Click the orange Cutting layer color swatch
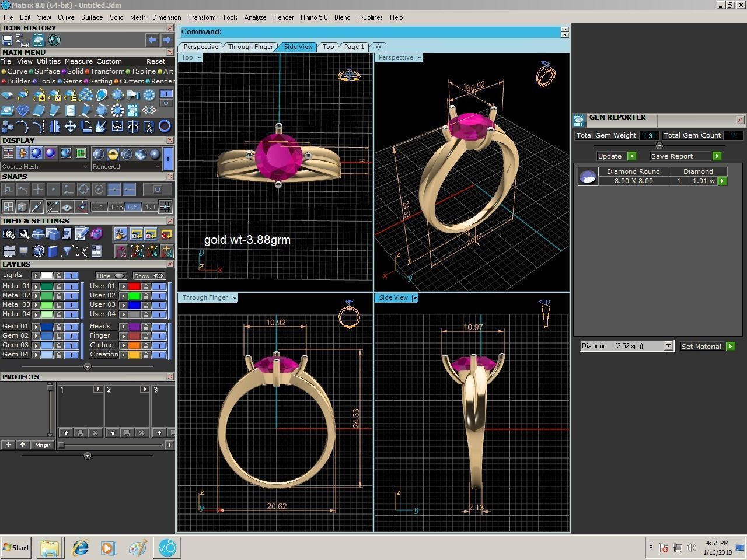The width and height of the screenshot is (747, 560). tap(134, 345)
